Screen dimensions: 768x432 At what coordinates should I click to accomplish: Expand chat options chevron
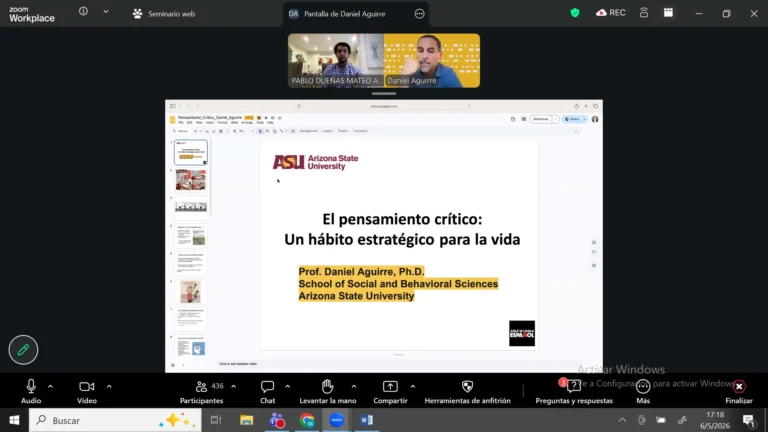pos(288,386)
